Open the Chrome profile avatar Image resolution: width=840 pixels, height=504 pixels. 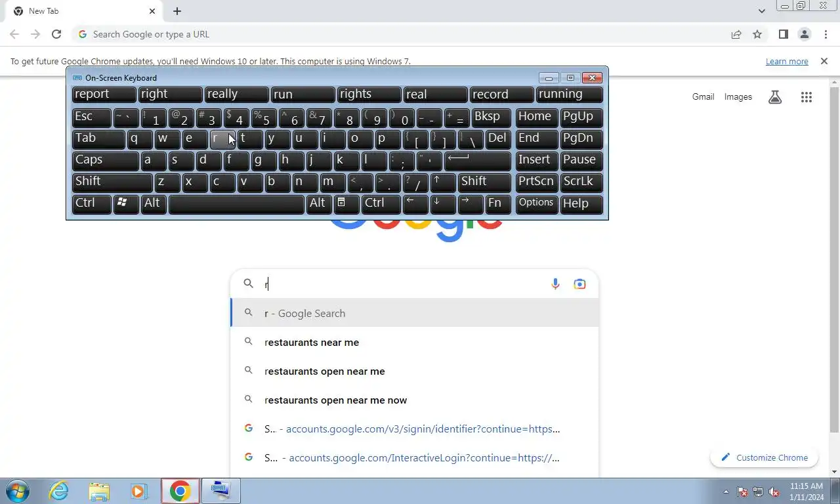pyautogui.click(x=804, y=34)
